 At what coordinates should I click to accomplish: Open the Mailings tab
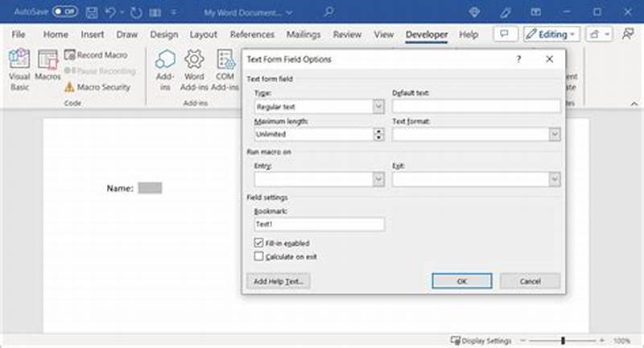[303, 35]
